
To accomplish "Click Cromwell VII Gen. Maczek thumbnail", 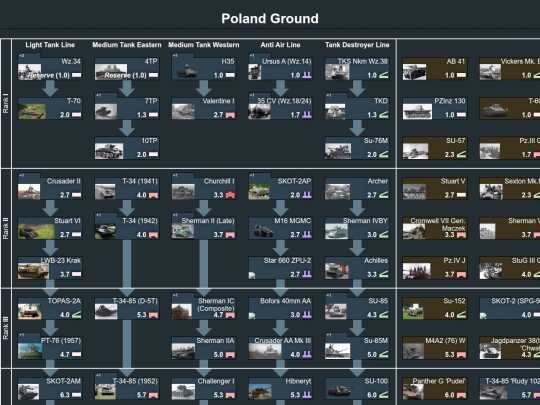I will [414, 231].
